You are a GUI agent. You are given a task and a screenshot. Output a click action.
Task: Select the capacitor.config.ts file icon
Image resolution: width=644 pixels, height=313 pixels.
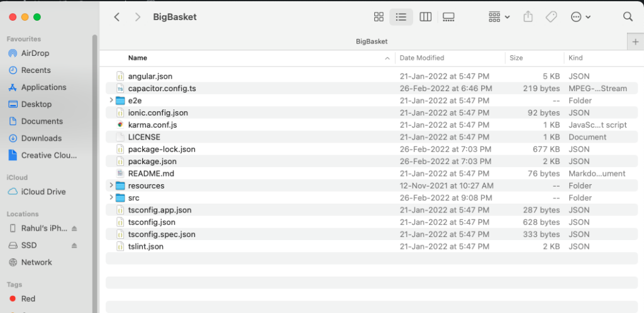120,88
